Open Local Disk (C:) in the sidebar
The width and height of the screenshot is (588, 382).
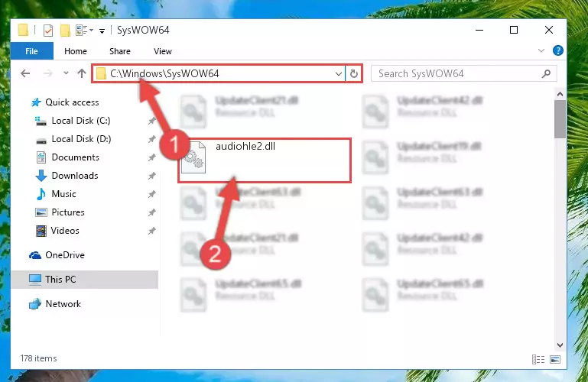click(80, 121)
